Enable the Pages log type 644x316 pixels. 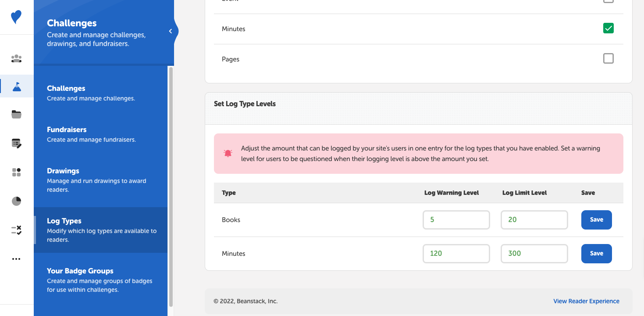(x=608, y=58)
